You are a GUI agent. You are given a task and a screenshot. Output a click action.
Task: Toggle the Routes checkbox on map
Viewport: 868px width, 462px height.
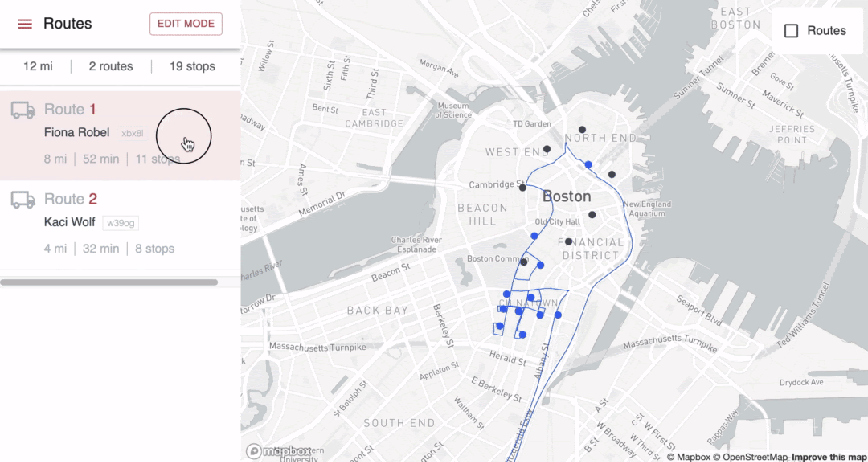coord(791,31)
